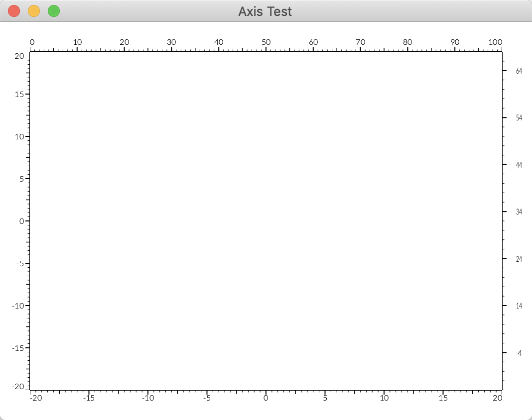Screen dimensions: 532x420
Task: Select the "80" tick label
Action: pos(407,42)
